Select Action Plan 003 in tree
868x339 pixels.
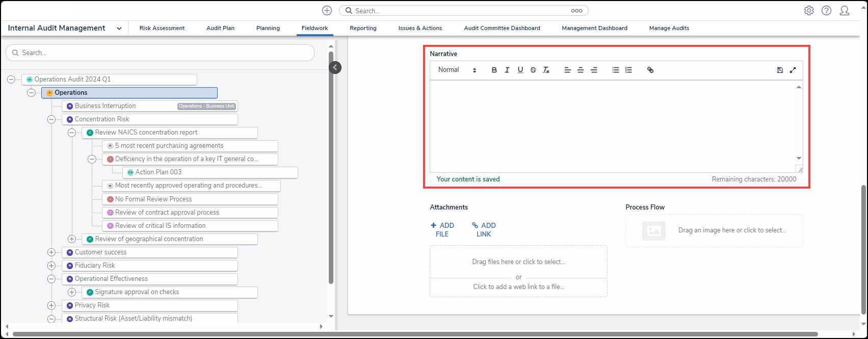tap(159, 172)
